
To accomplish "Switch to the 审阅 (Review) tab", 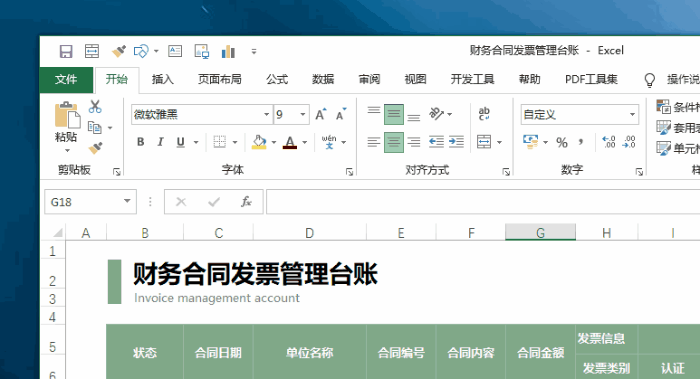I will pyautogui.click(x=369, y=79).
